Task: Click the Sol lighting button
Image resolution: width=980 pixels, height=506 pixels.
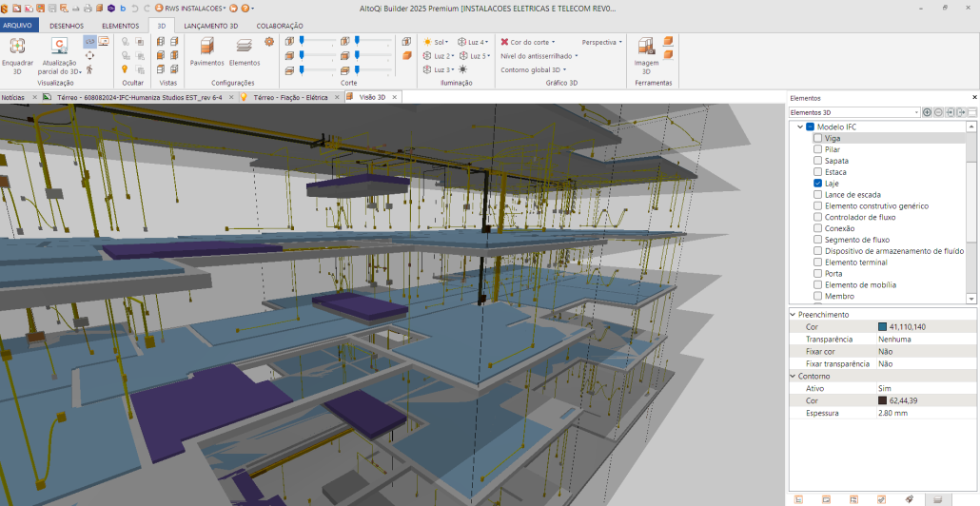Action: pyautogui.click(x=436, y=42)
